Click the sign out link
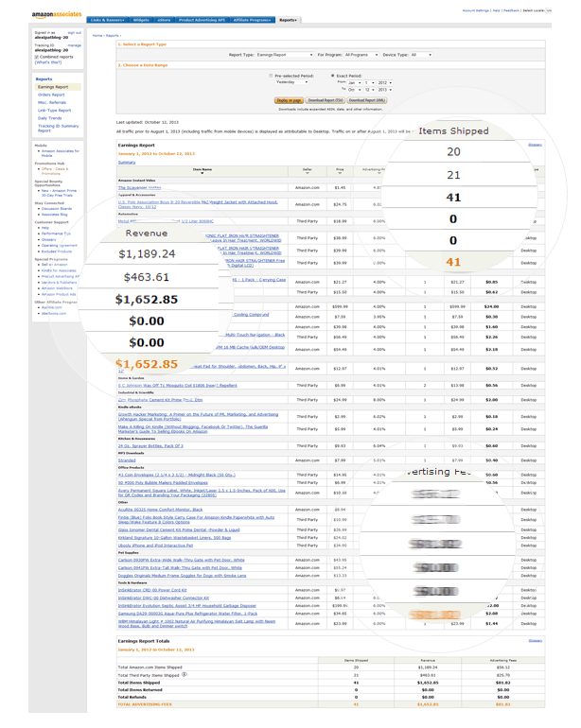581x728 pixels. [x=75, y=32]
